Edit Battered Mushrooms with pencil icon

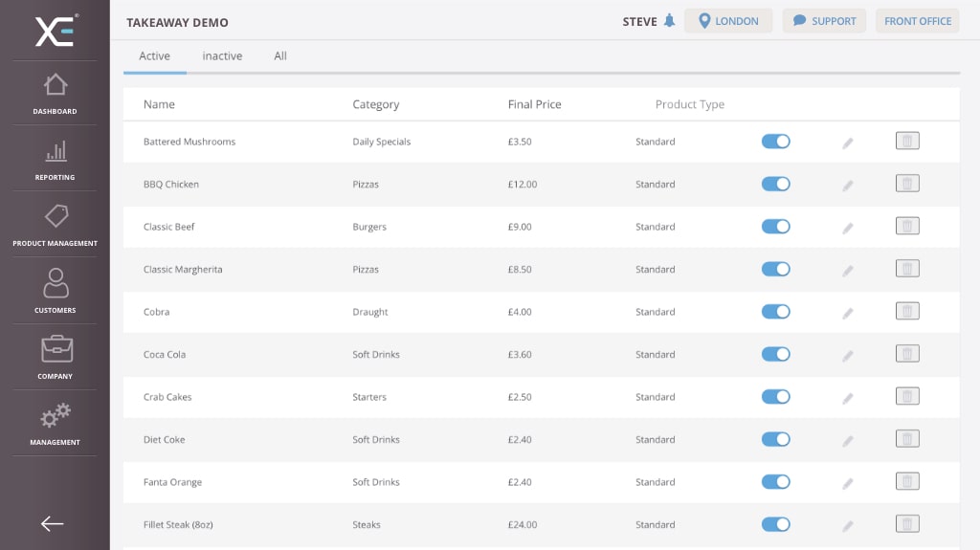point(847,143)
